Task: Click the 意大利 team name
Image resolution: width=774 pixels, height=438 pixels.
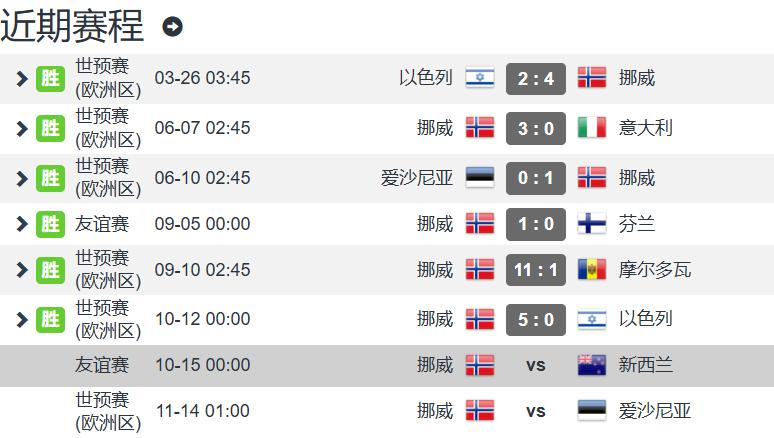Action: (x=646, y=128)
